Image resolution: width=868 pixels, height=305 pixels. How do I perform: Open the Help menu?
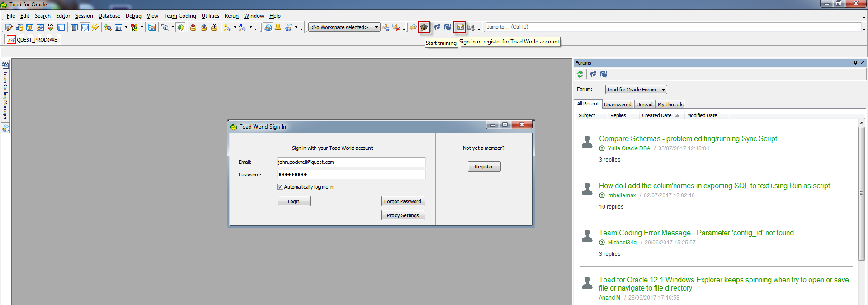[275, 16]
